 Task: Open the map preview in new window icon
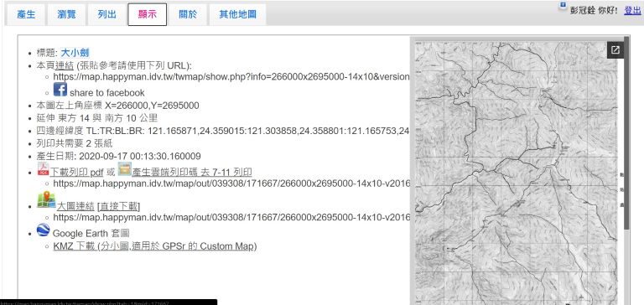[x=615, y=50]
